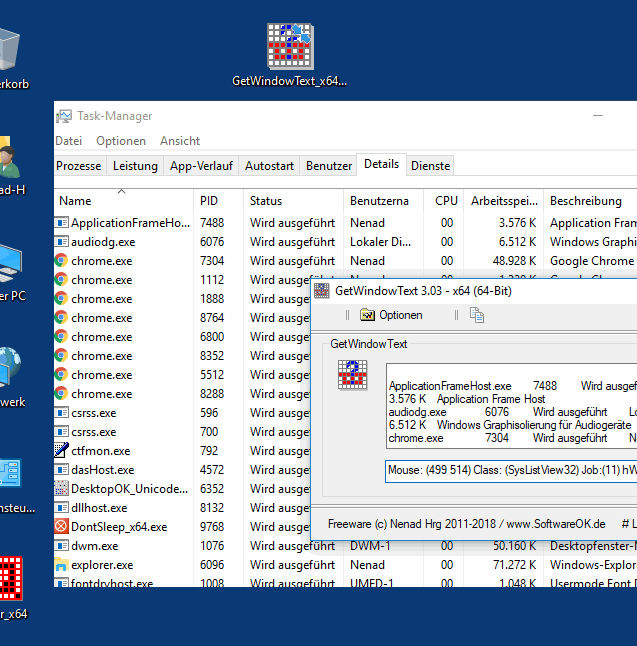Select DontSleep_x64.exe row
Screen dimensions: 637x646
click(x=182, y=527)
